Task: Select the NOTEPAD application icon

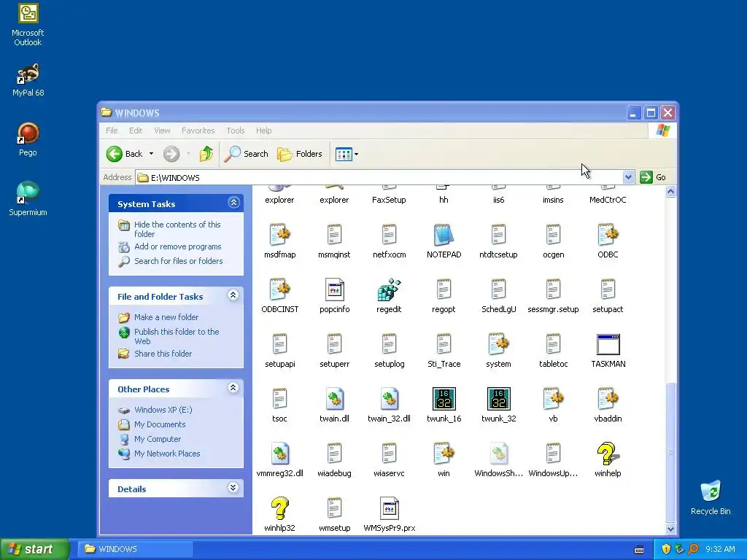Action: pyautogui.click(x=444, y=236)
